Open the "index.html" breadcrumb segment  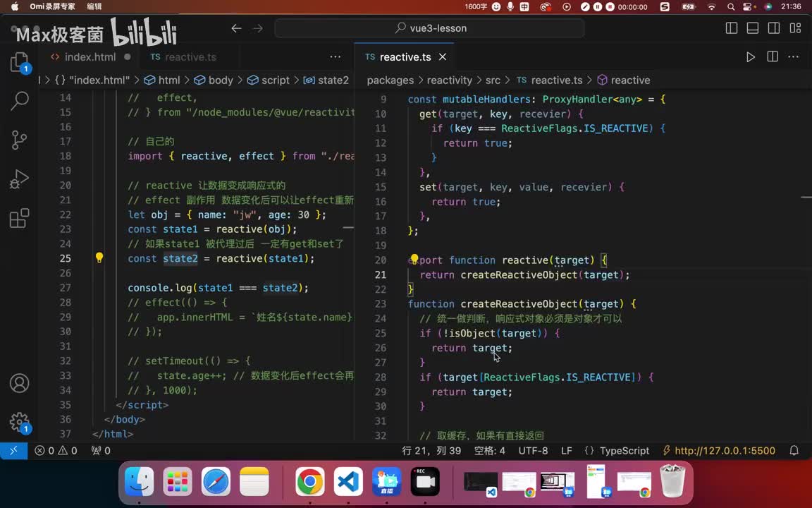[x=93, y=80]
